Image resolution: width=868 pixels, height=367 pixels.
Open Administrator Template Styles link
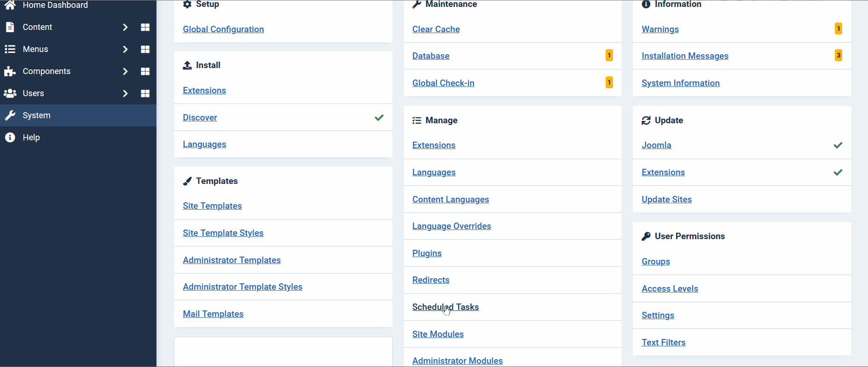243,287
